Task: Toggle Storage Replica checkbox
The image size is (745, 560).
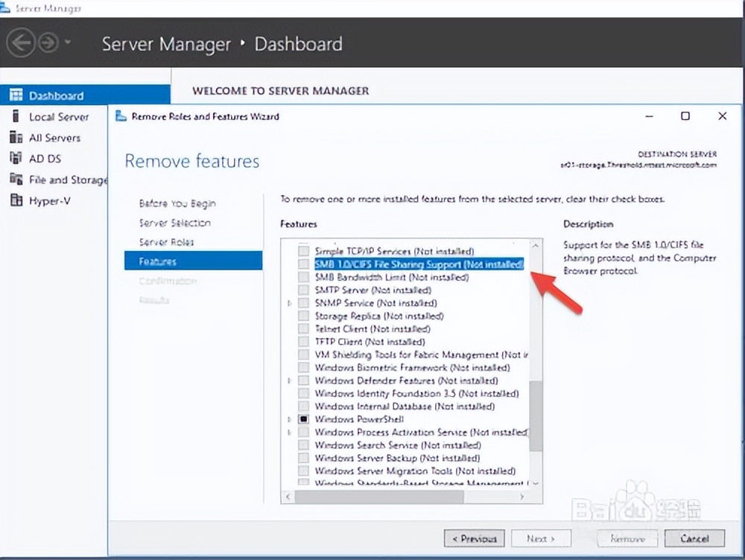Action: click(x=304, y=316)
